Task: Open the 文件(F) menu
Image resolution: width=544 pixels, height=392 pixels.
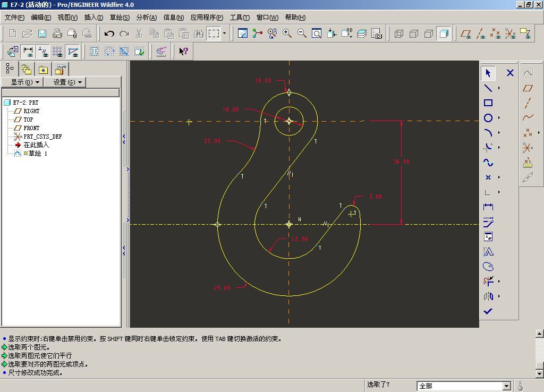Action: pos(14,18)
